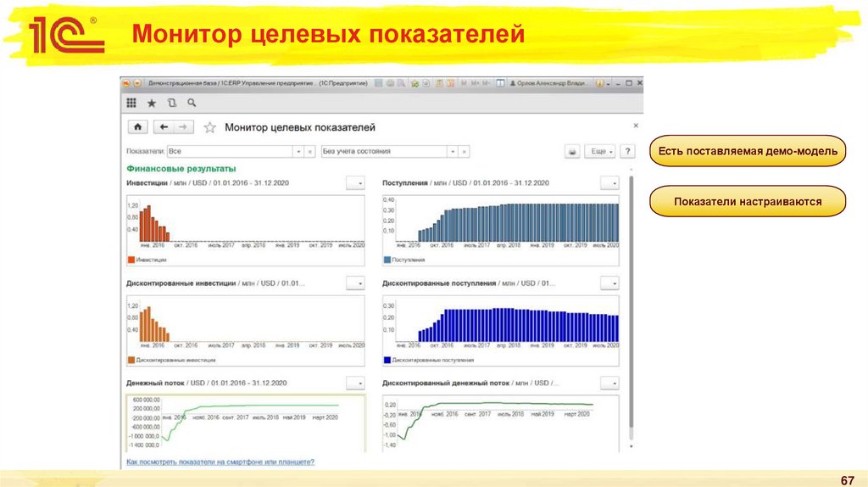Click the M+ memory button in title bar

click(475, 83)
